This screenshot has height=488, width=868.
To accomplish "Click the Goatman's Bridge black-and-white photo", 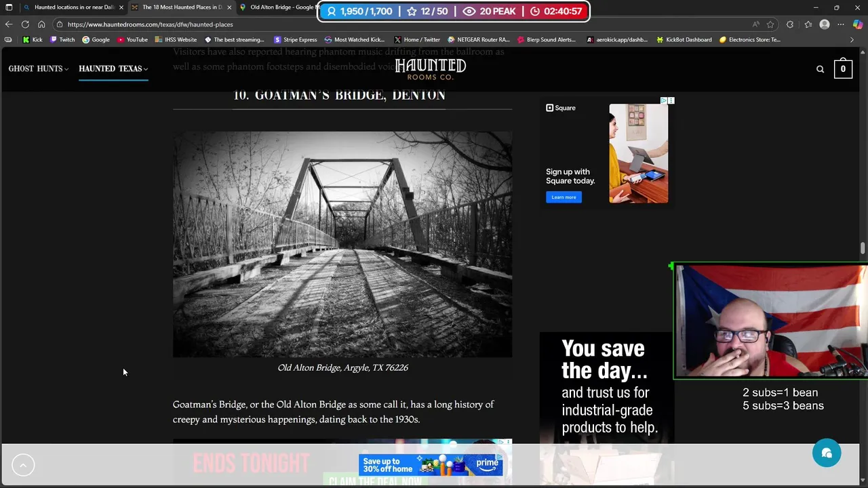I will [342, 244].
